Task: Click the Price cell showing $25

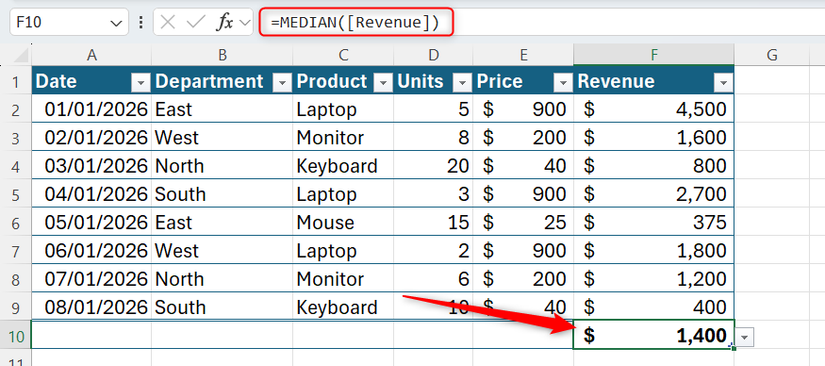Action: [523, 222]
